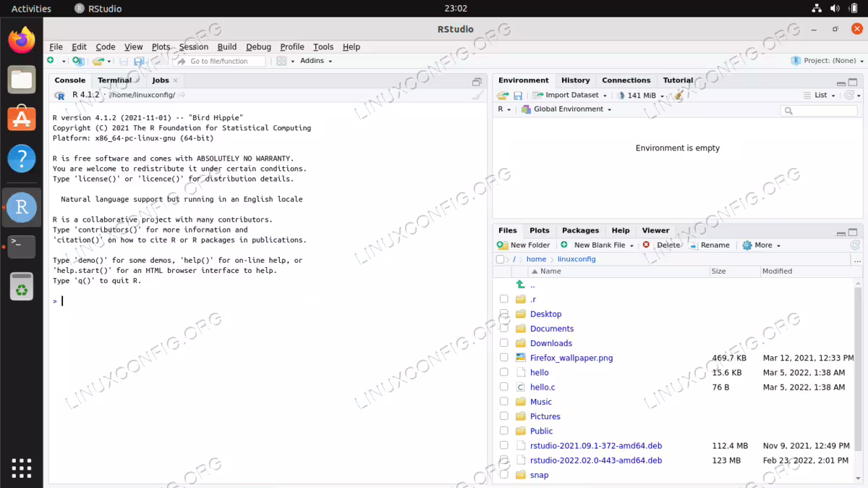This screenshot has width=868, height=488.
Task: Check the hello file checkbox
Action: (x=504, y=372)
